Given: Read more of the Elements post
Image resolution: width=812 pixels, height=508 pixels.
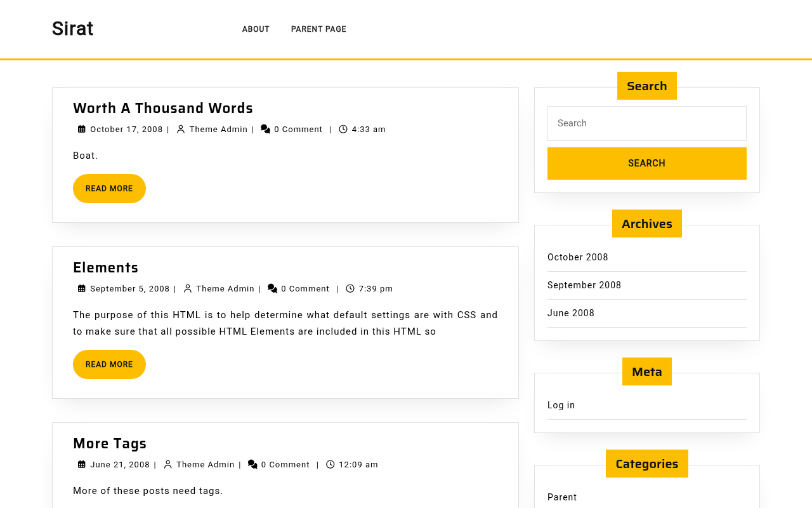Looking at the screenshot, I should [109, 364].
